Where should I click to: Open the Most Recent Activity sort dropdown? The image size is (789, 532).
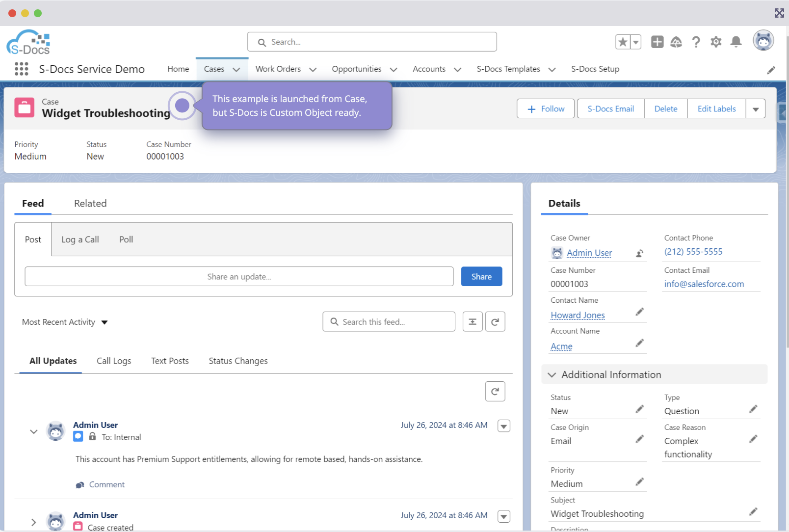tap(65, 322)
